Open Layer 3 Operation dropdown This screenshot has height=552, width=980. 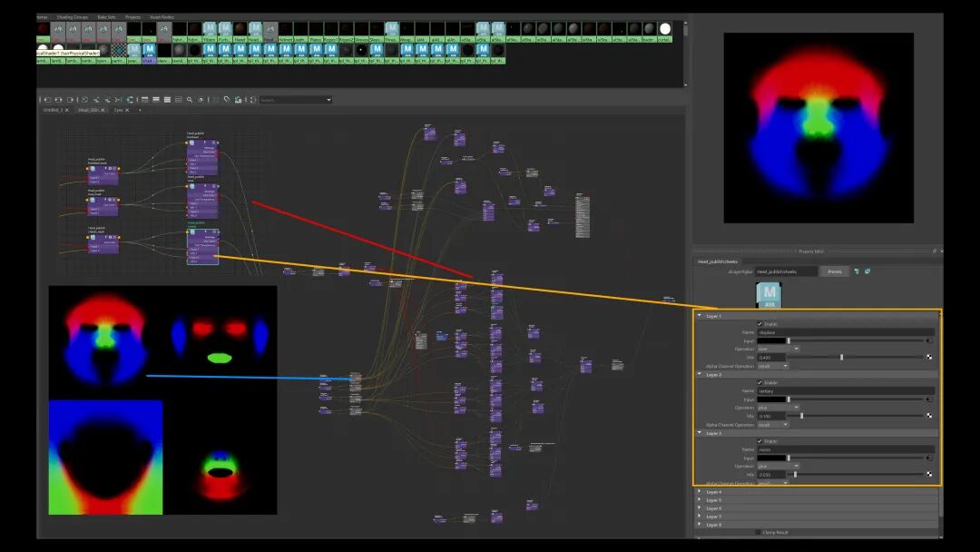tap(779, 467)
